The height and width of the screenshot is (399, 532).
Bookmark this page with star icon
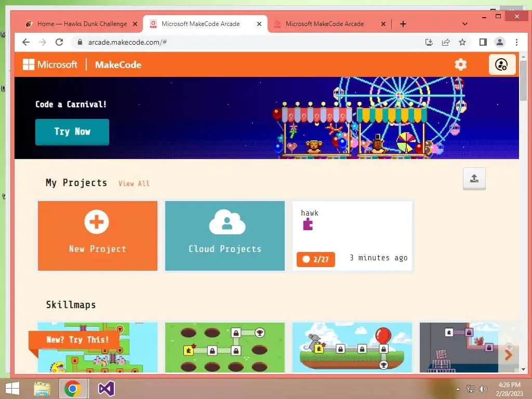point(462,42)
